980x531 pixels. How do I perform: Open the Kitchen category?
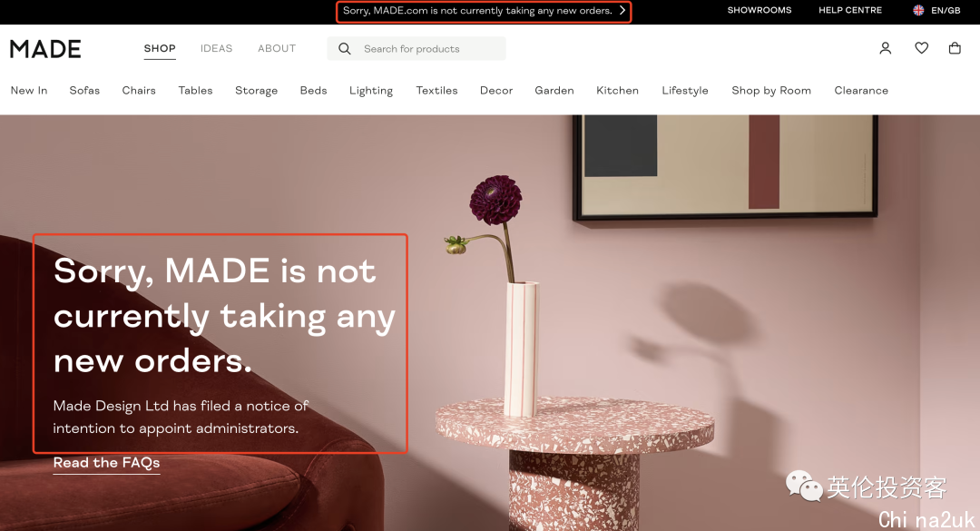click(x=618, y=91)
